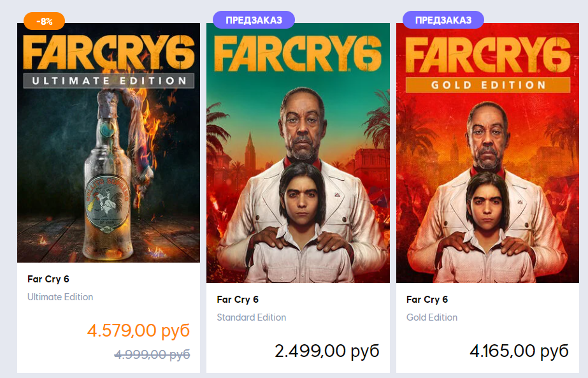Click the grey Ultimate Edition banner on the cover
588x378 pixels.
pos(109,81)
